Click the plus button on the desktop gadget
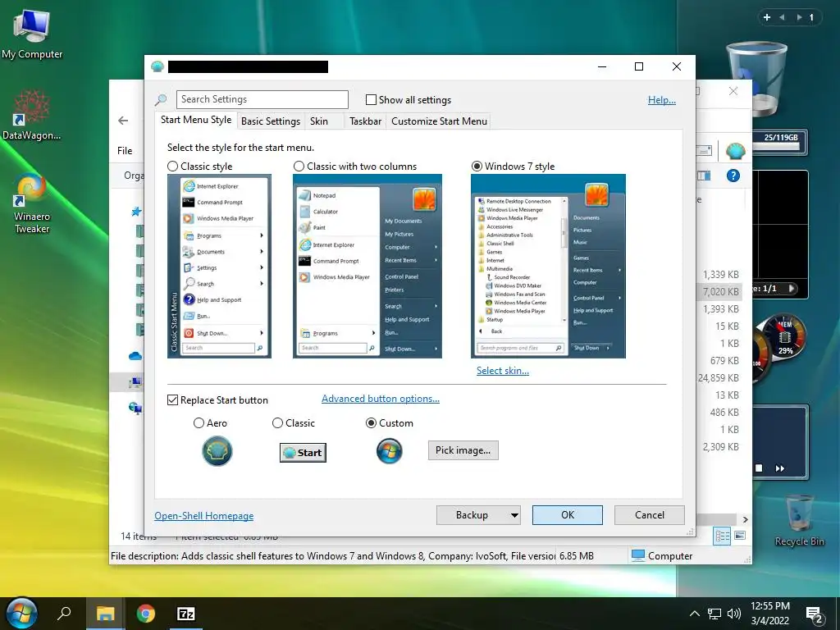 point(767,17)
